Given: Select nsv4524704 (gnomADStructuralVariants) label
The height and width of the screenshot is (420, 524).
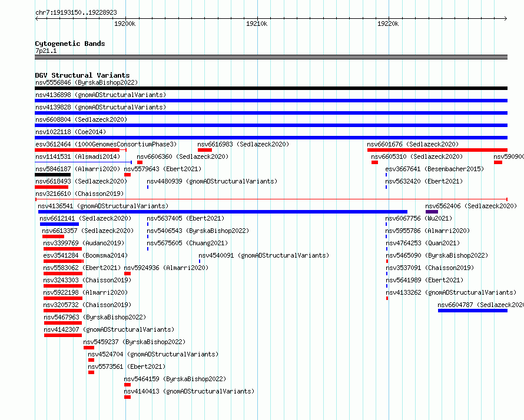Looking at the screenshot, I should pos(153,354).
